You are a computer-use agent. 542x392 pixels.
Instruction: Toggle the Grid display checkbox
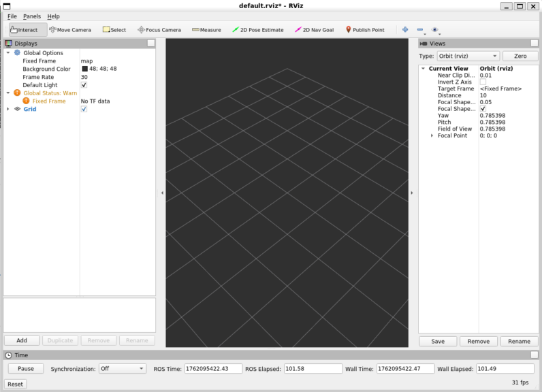click(x=84, y=109)
